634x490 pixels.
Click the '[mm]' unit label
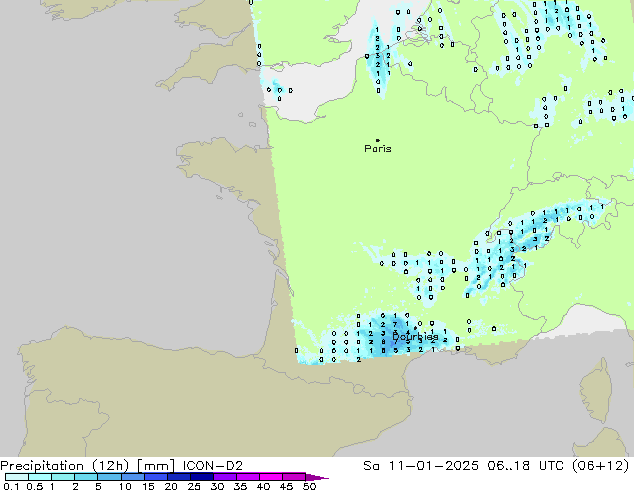[156, 466]
